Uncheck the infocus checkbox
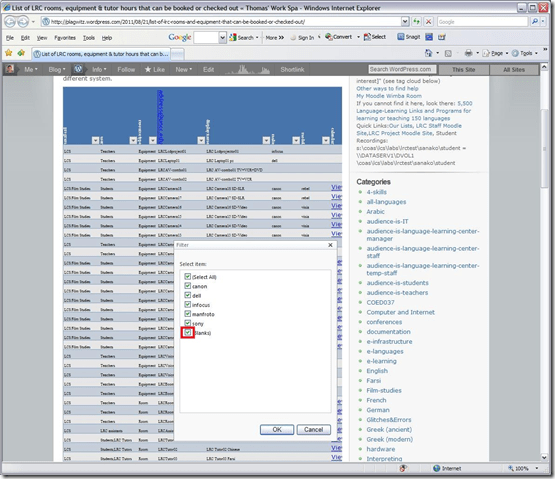 tap(188, 304)
